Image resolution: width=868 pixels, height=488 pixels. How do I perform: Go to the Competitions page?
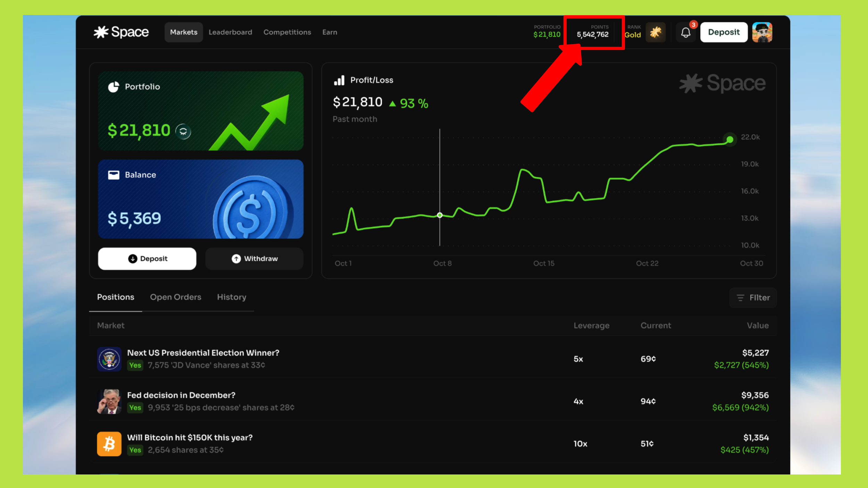pyautogui.click(x=287, y=32)
